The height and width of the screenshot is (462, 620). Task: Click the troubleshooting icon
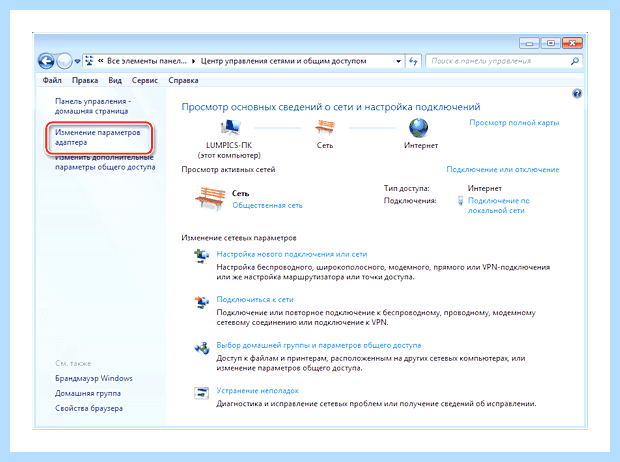[x=202, y=393]
